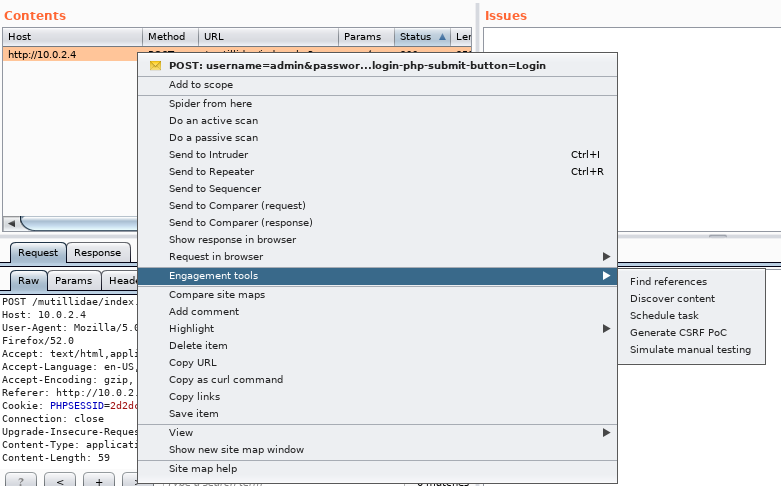
Task: Click 'Copy as curl command'
Action: coord(226,380)
